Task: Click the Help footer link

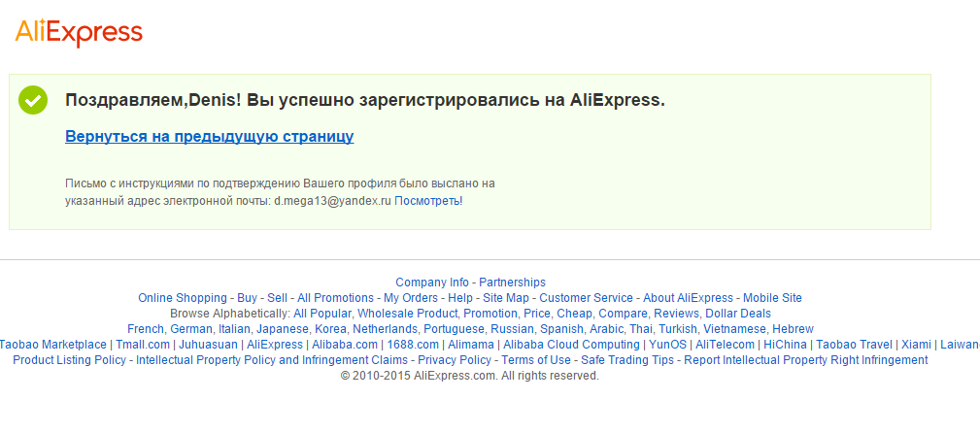Action: [x=460, y=298]
